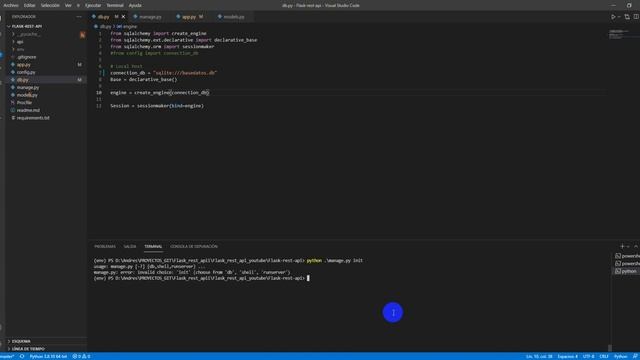Open .gitignore in the explorer

coord(27,57)
